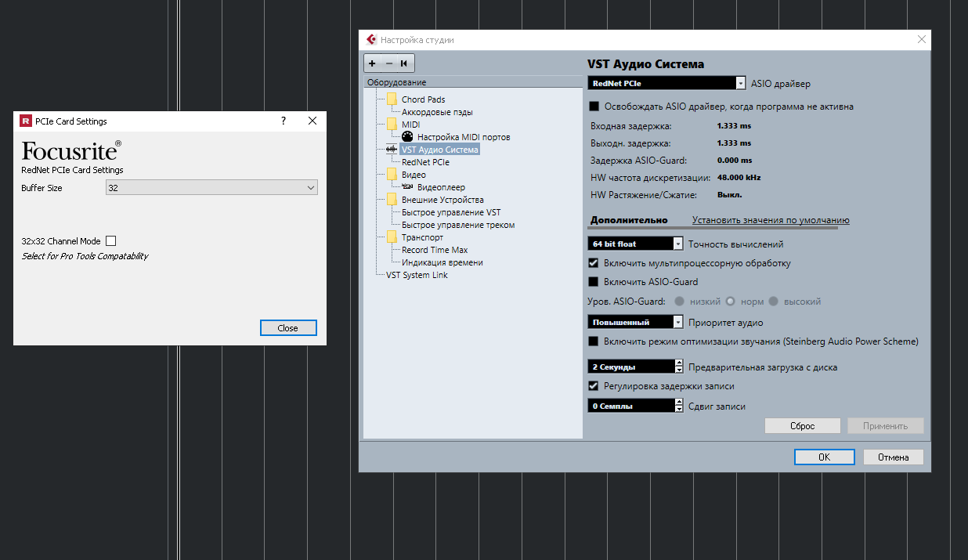Click the reset devices icon beside minus

(404, 63)
